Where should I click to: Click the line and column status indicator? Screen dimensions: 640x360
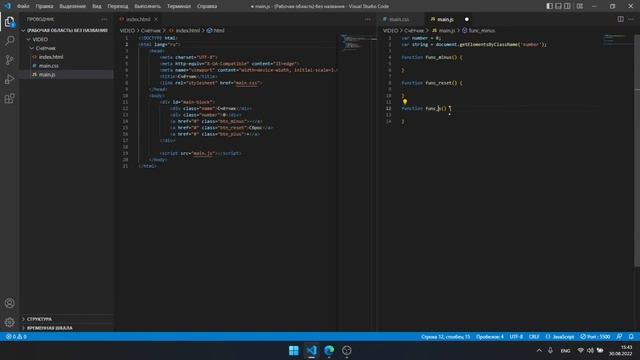tap(445, 337)
